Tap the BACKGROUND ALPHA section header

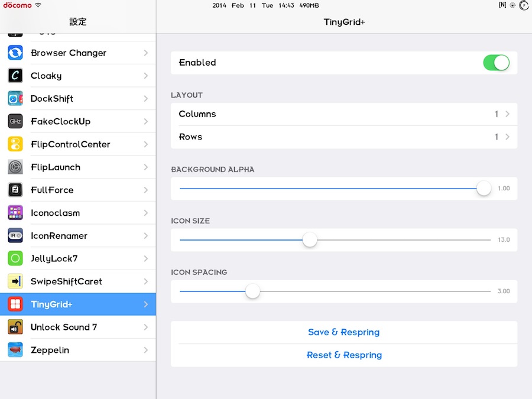tap(213, 170)
